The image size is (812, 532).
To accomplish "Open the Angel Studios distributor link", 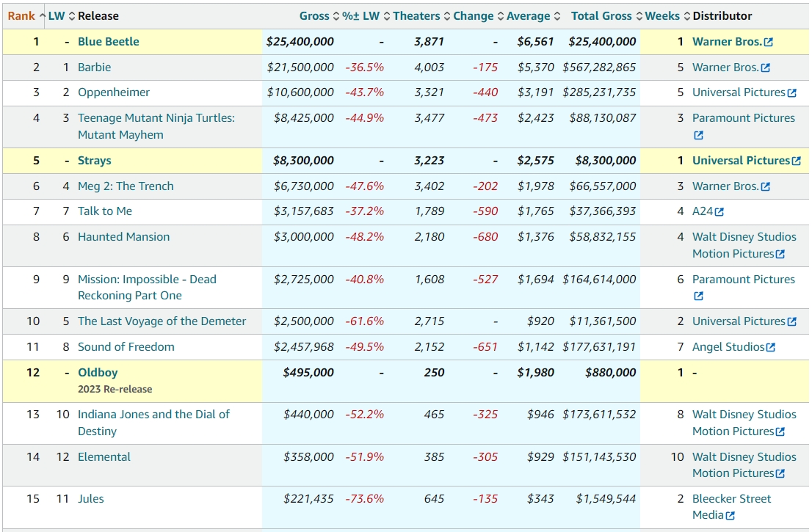I will (728, 347).
